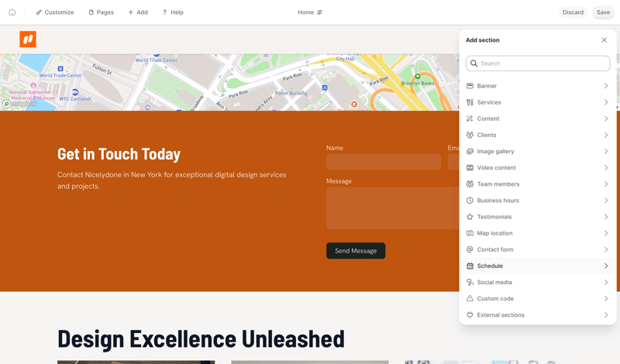Expand the Services section chevron
This screenshot has width=620, height=364.
(x=606, y=102)
